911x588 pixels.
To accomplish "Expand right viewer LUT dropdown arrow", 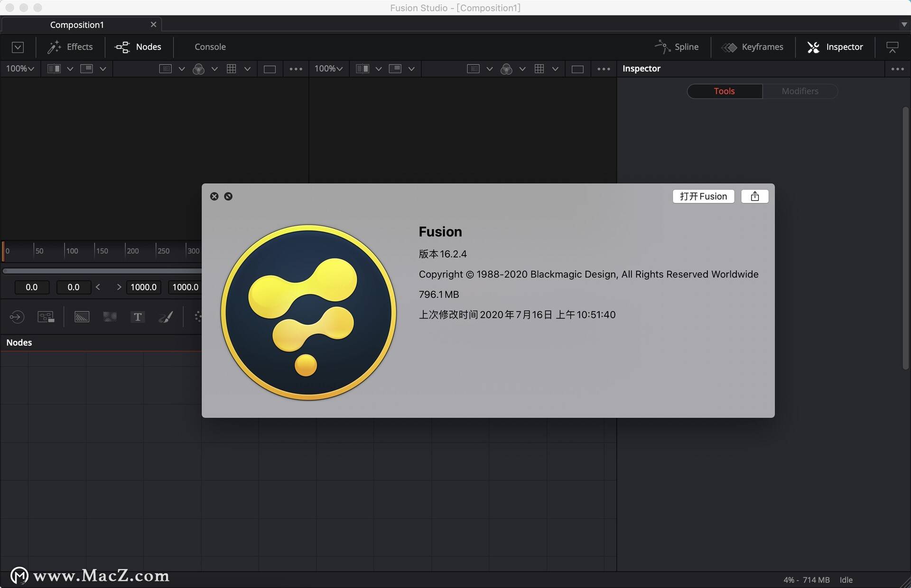I will (x=555, y=69).
